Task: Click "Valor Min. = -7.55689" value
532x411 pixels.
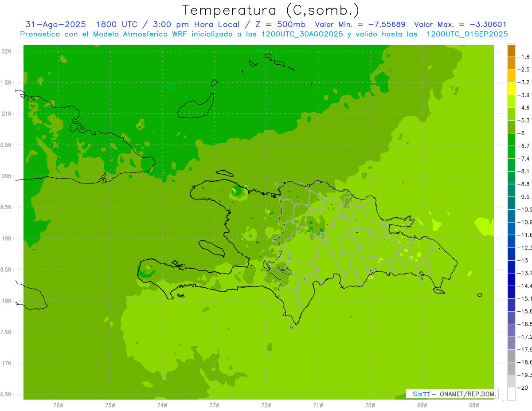Action: pyautogui.click(x=360, y=25)
